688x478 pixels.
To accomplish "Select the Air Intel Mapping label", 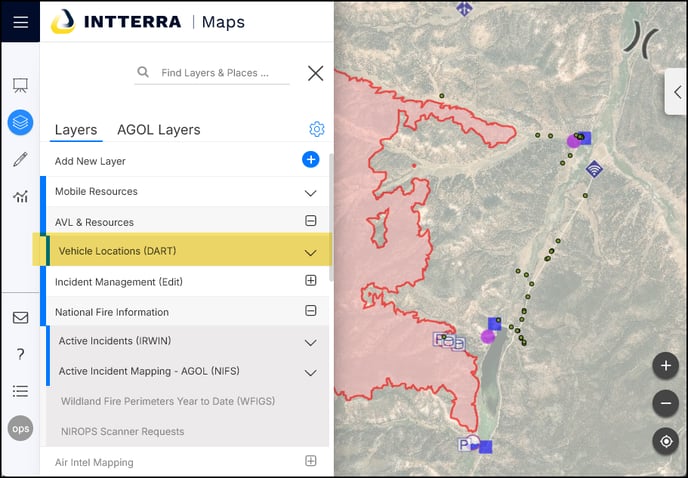I will 94,462.
